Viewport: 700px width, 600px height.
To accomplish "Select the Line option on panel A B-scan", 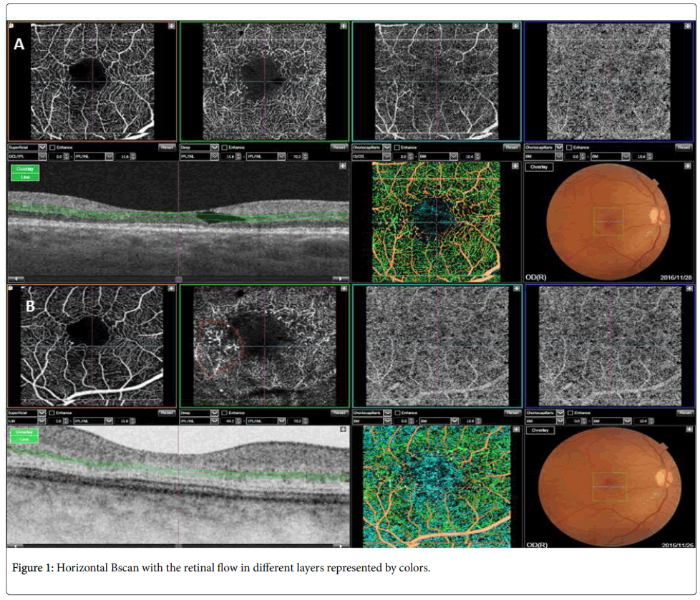I will (x=25, y=176).
